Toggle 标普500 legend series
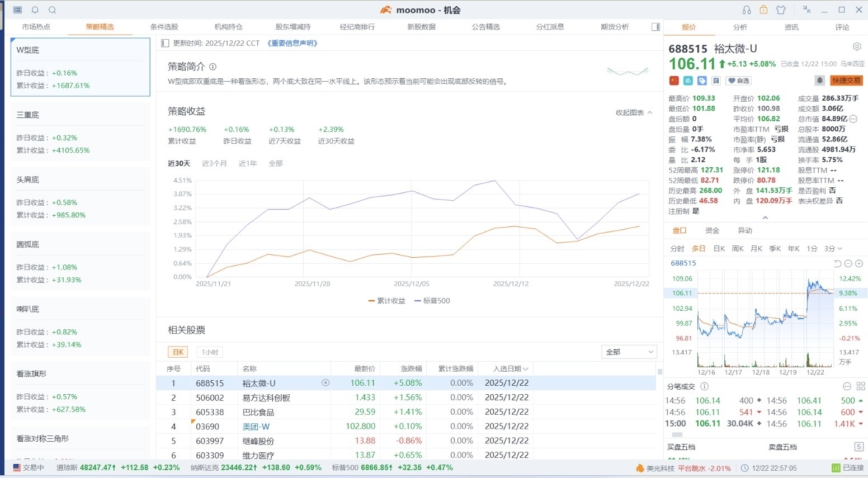This screenshot has width=868, height=478. click(432, 301)
